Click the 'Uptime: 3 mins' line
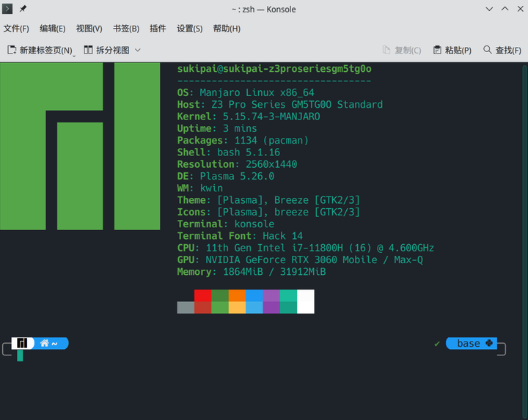The height and width of the screenshot is (420, 528). coord(217,128)
